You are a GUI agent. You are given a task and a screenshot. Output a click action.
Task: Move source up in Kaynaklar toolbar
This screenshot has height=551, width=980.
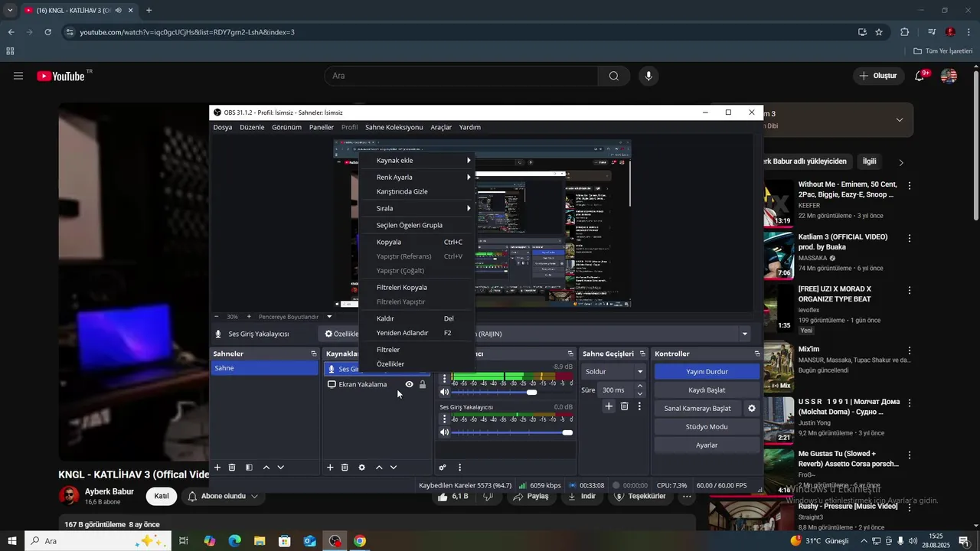click(379, 468)
